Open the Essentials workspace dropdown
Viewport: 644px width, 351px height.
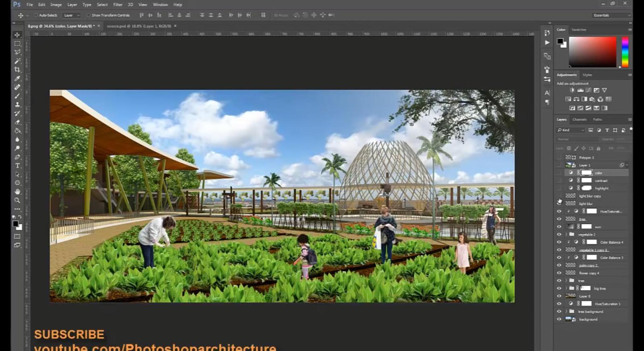[x=612, y=15]
